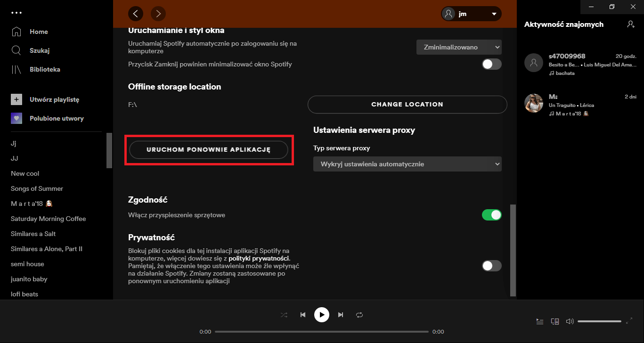The width and height of the screenshot is (644, 343).
Task: Open Polubione utwory heart icon
Action: (16, 118)
